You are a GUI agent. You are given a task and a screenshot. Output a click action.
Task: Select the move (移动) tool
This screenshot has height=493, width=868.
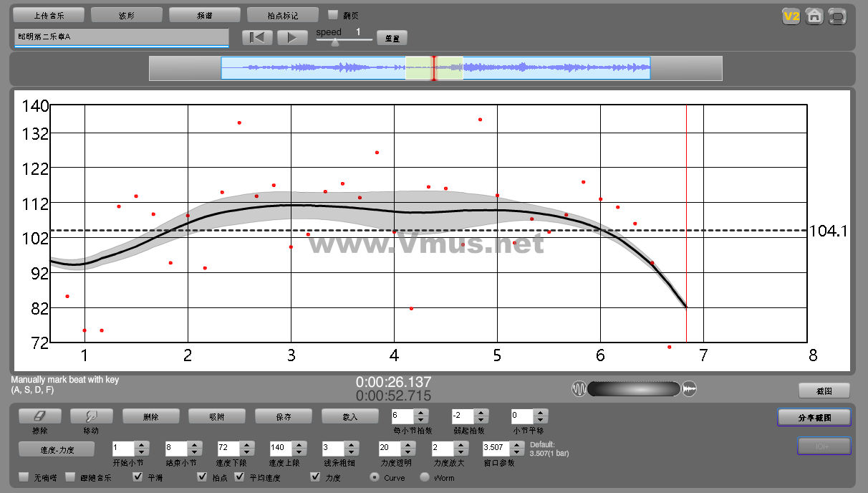[x=90, y=416]
